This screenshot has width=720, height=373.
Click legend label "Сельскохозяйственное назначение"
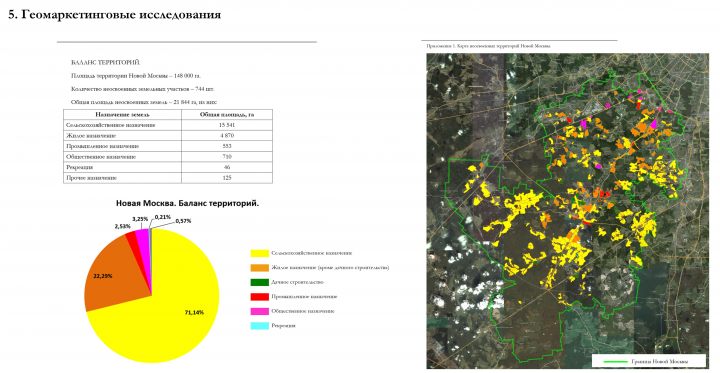pyautogui.click(x=312, y=253)
